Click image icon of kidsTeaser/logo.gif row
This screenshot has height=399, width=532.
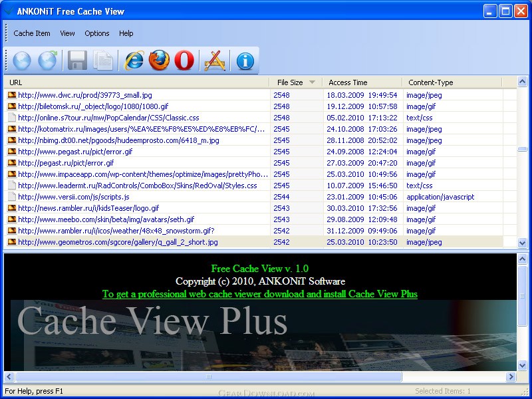12,208
